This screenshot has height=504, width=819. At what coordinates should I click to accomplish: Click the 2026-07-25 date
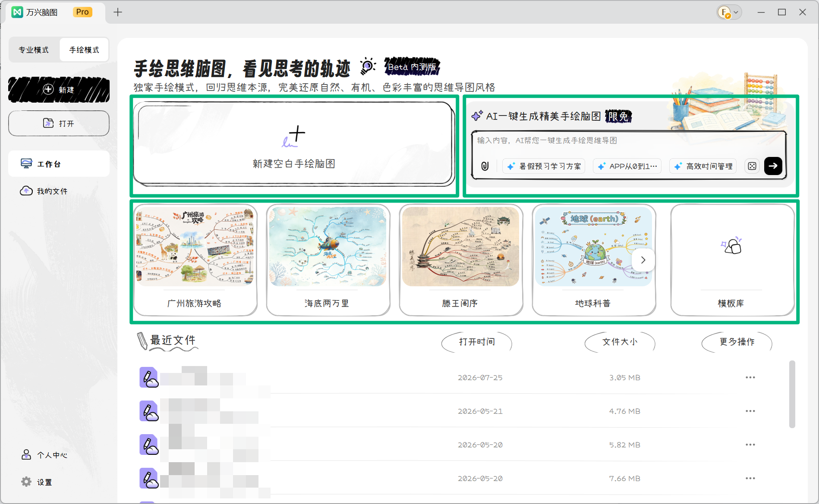click(480, 378)
